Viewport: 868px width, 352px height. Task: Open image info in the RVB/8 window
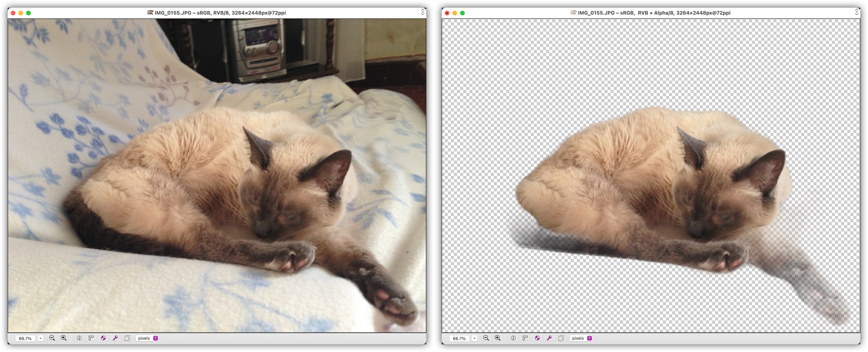coord(79,338)
